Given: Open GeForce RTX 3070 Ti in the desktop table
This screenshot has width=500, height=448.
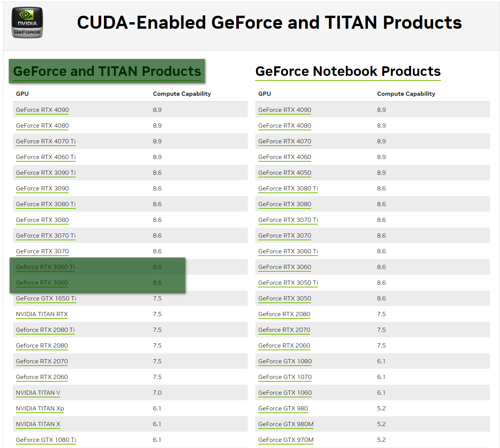Looking at the screenshot, I should pos(46,236).
